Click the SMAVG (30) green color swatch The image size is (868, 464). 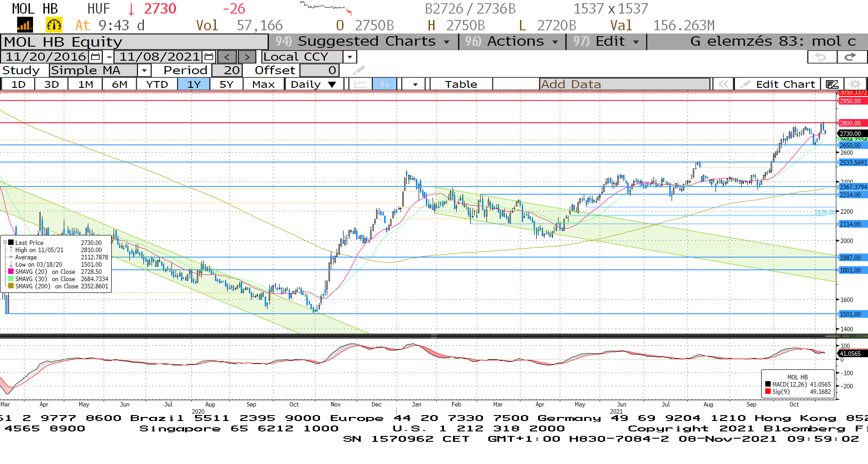pyautogui.click(x=11, y=279)
